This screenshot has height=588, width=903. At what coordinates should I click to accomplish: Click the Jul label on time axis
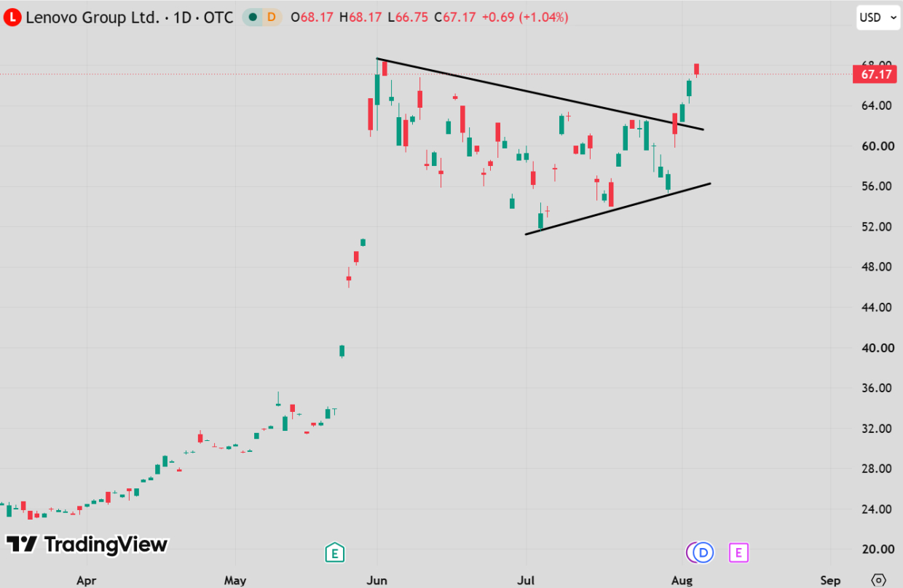pos(525,581)
